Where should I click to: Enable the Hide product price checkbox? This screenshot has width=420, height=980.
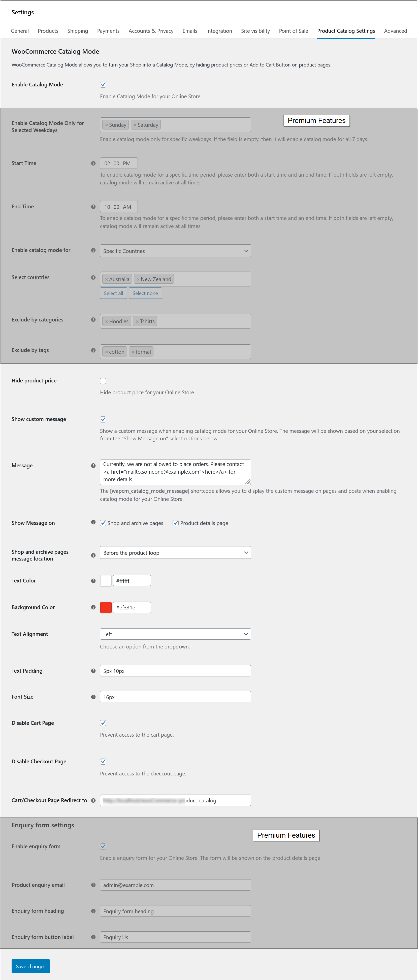pos(103,381)
